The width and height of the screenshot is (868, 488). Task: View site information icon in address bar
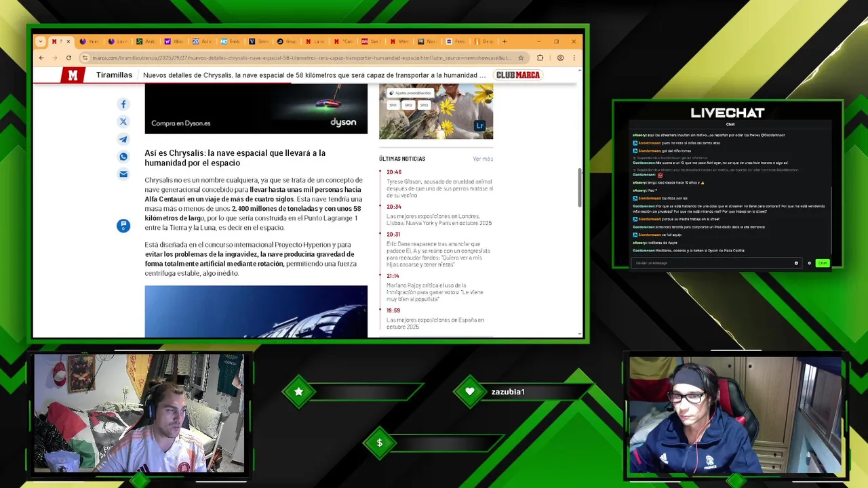click(84, 58)
